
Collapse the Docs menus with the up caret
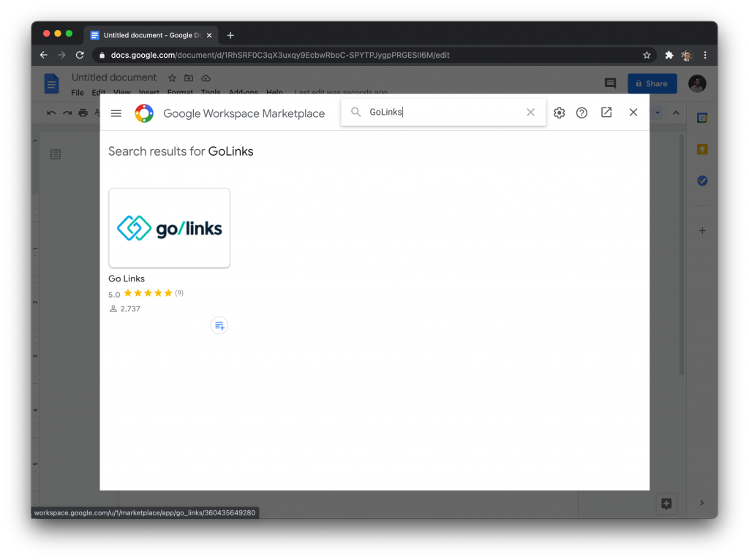[675, 113]
